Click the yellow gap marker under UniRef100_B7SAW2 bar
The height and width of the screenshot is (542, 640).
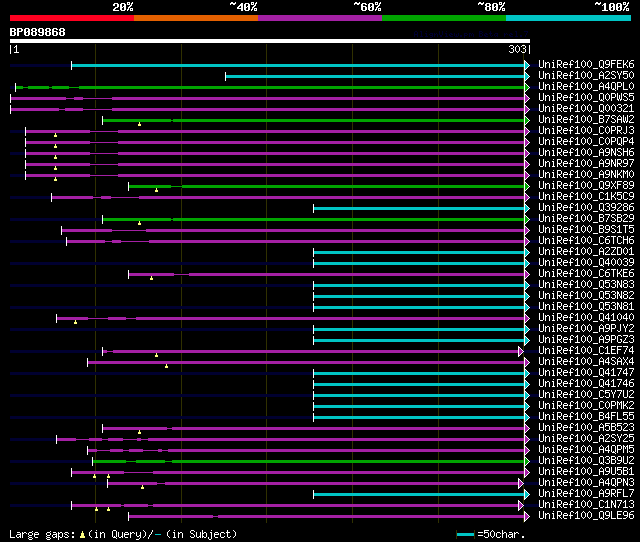pos(140,124)
